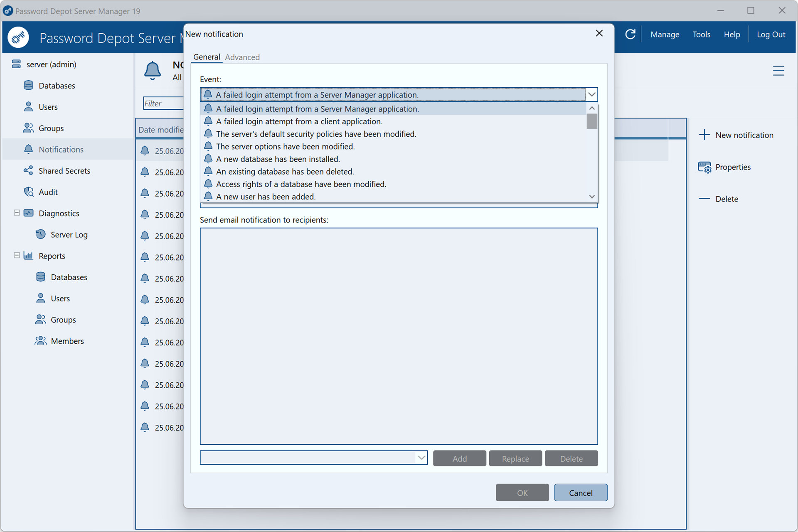The height and width of the screenshot is (532, 798).
Task: Click the Properties icon on the right panel
Action: [x=704, y=167]
